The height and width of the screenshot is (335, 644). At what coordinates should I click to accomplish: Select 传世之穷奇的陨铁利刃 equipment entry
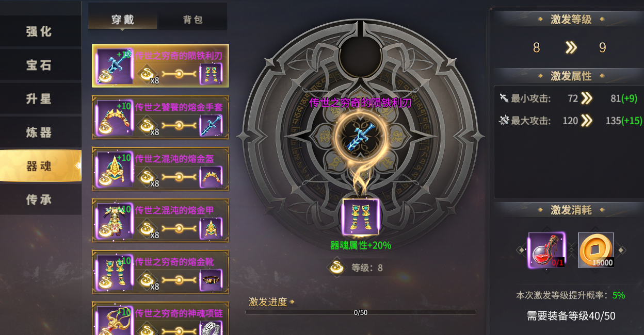click(x=160, y=65)
